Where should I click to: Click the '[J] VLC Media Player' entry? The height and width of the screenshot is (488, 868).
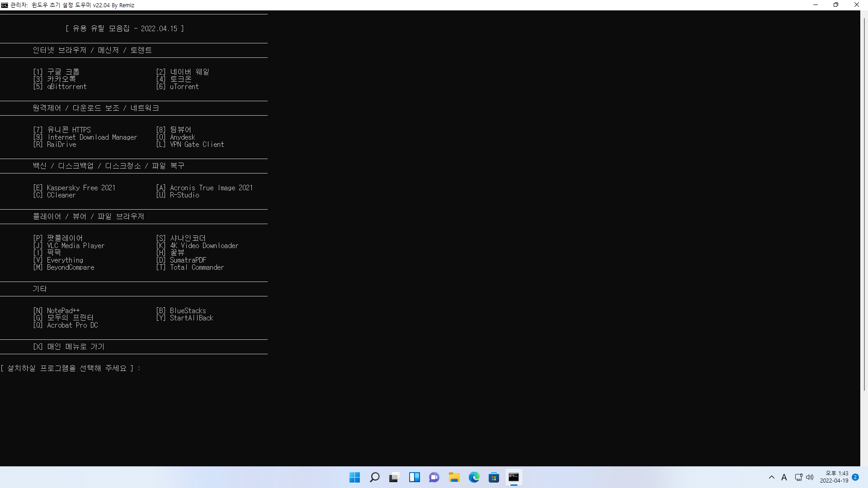click(x=69, y=246)
